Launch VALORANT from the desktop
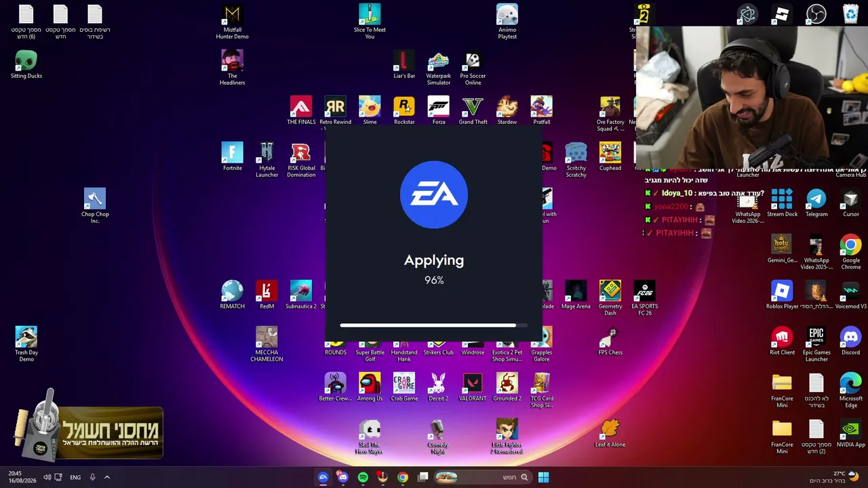Image resolution: width=868 pixels, height=488 pixels. (x=473, y=387)
